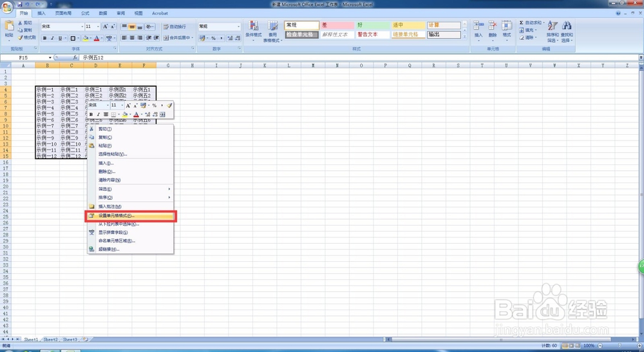Click Increase Decimal in the ribbon number group

pos(230,38)
